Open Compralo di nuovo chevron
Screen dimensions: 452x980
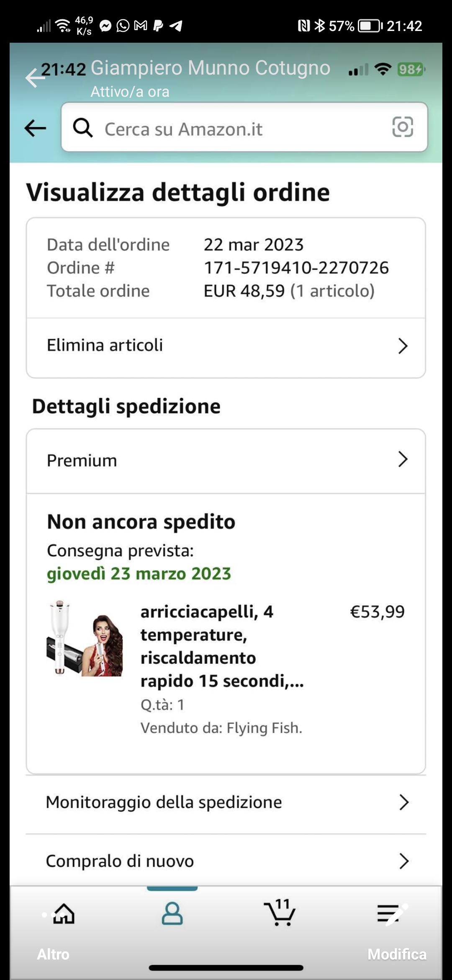[x=403, y=861]
